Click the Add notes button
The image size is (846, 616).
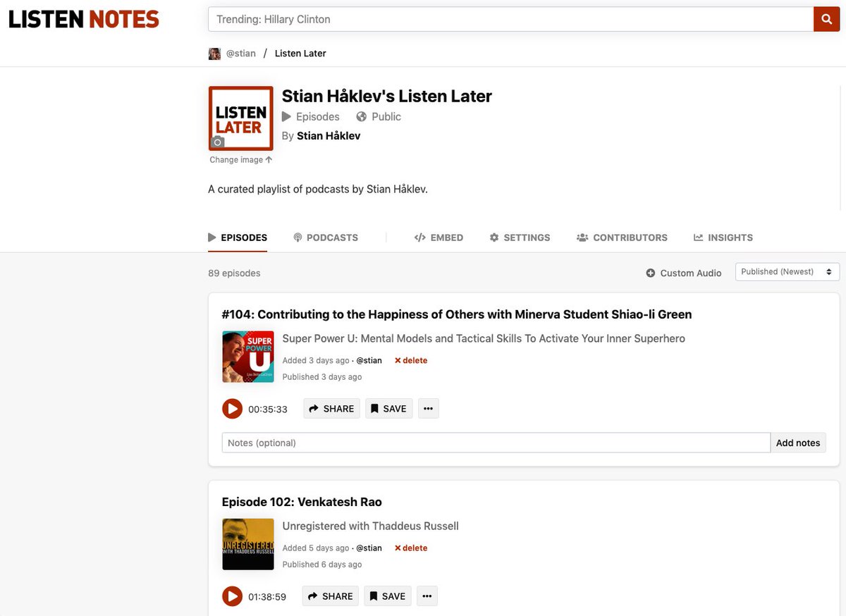798,443
